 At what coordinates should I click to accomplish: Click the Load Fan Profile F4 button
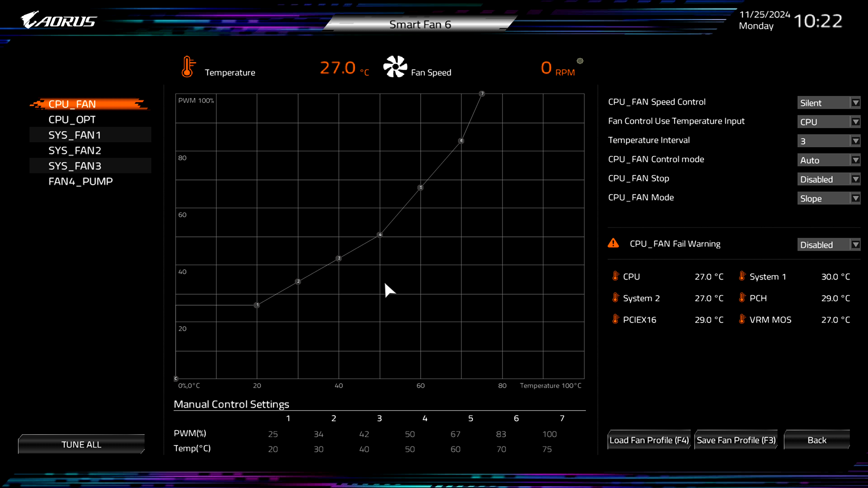coord(649,440)
